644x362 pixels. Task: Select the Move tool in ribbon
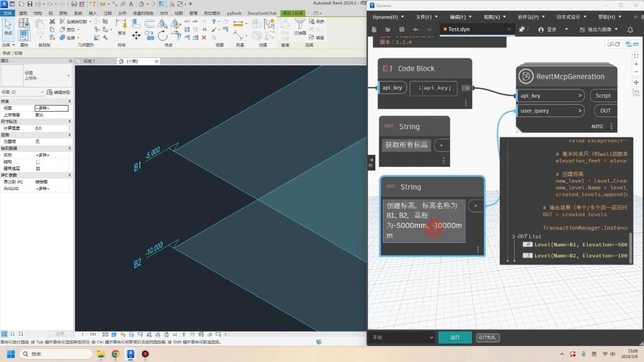click(136, 36)
